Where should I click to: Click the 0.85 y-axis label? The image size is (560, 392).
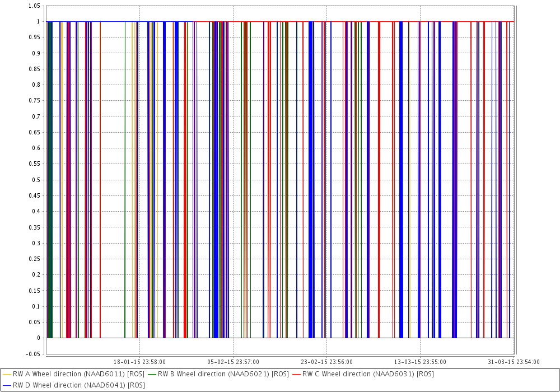[x=34, y=69]
